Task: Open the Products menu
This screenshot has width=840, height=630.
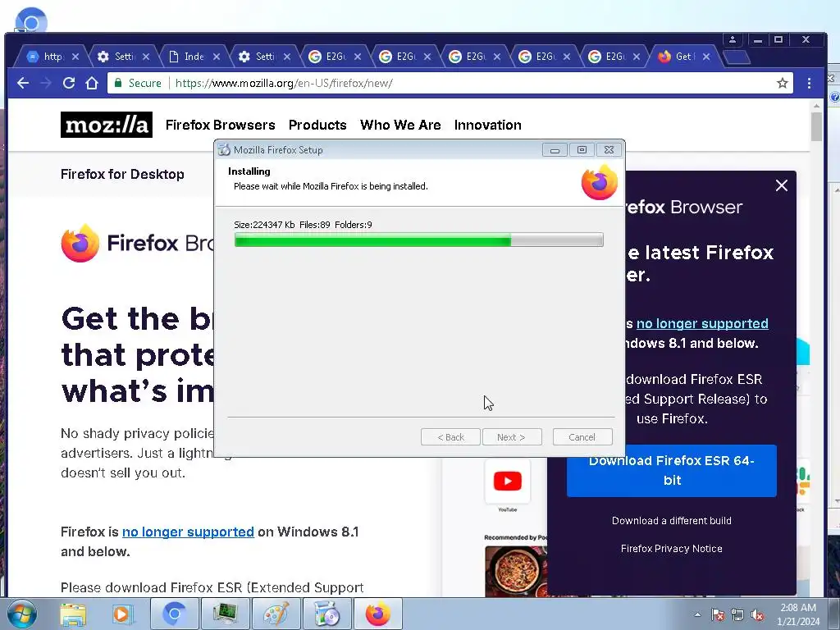Action: coord(317,125)
